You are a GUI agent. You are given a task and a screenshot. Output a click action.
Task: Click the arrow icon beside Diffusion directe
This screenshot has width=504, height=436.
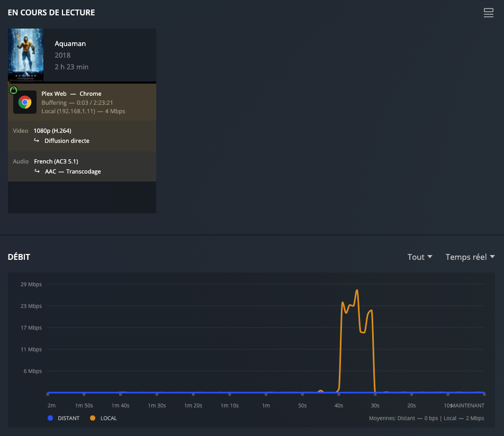coord(37,141)
